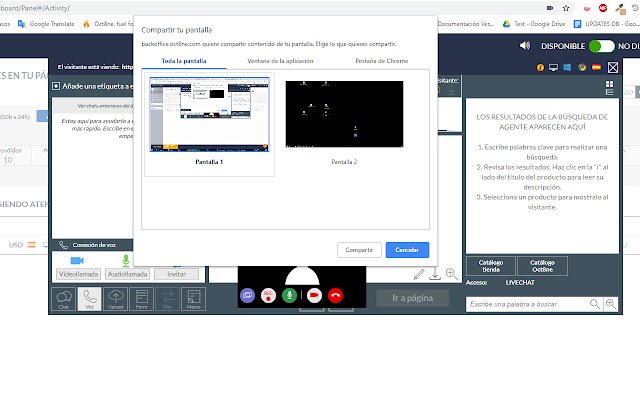Screen dimensions: 640x400
Task: Open the Catálogo tienda tab
Action: (x=491, y=266)
